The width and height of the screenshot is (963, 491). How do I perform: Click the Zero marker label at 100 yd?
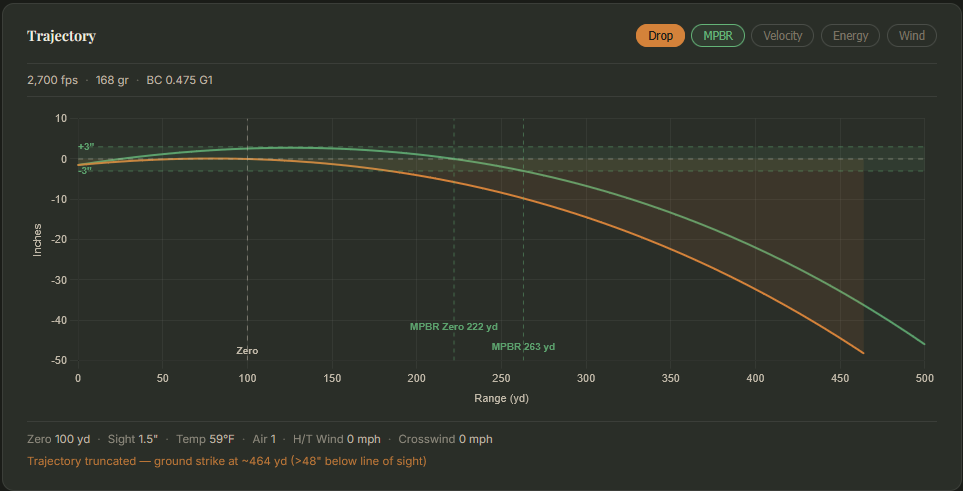(x=247, y=351)
